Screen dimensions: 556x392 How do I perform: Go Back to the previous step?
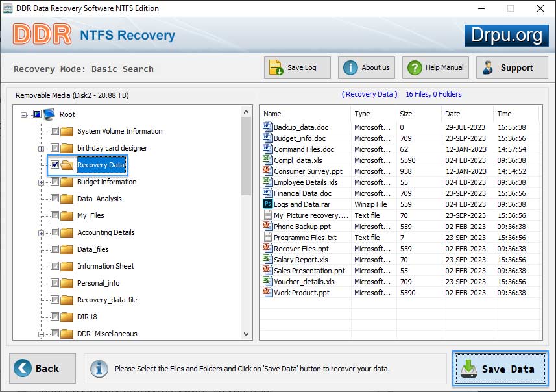coord(43,368)
